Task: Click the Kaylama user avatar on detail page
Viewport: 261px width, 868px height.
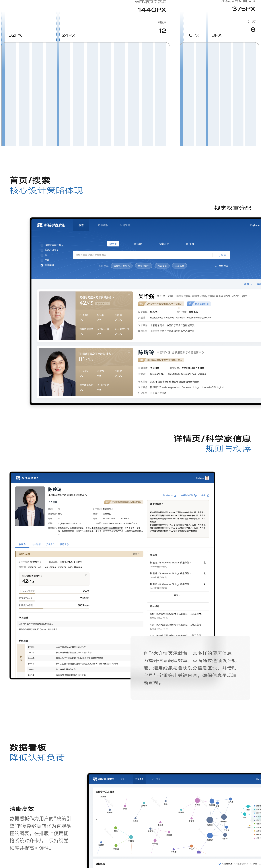Action: 207,478
